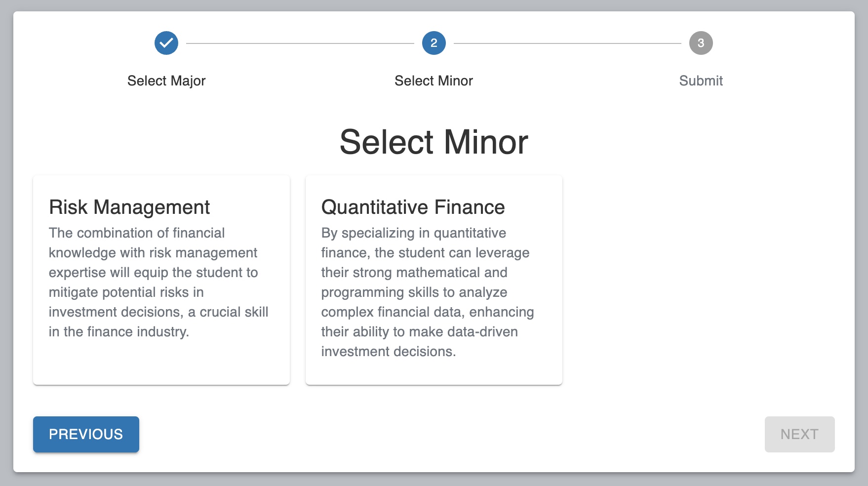Click the checkmark icon for Select Major

coord(166,43)
